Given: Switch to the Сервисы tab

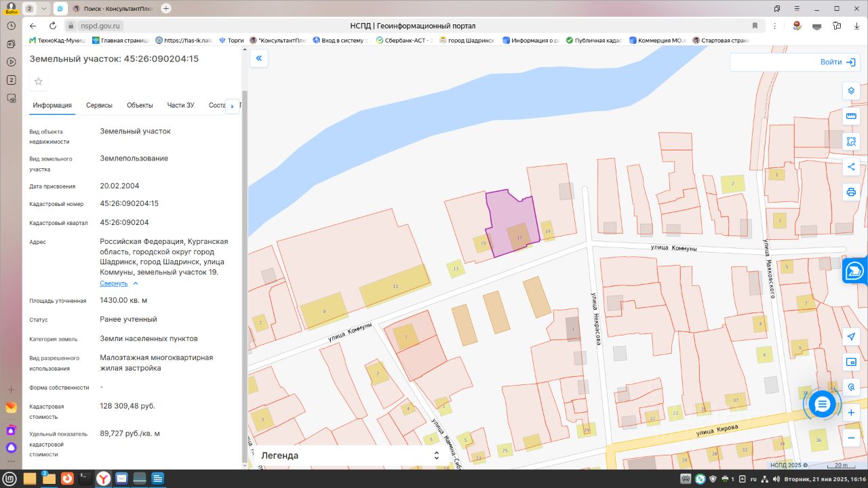Looking at the screenshot, I should coord(99,105).
